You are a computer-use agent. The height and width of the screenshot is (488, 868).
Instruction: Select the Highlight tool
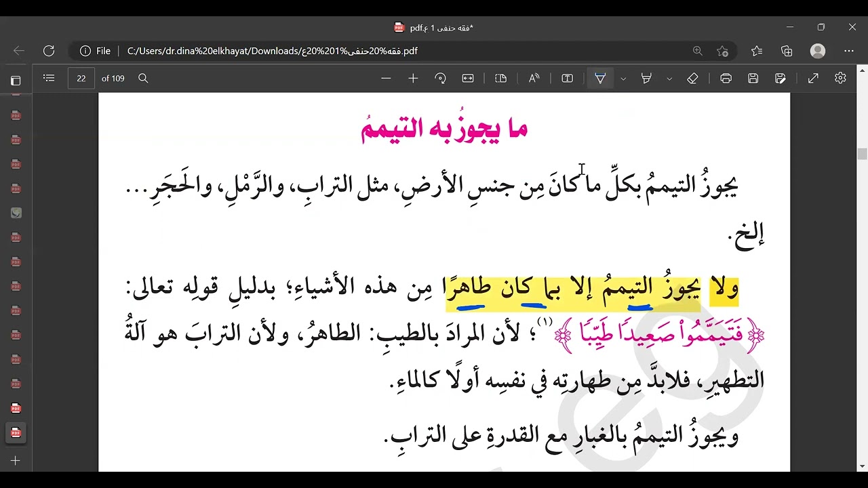point(646,79)
